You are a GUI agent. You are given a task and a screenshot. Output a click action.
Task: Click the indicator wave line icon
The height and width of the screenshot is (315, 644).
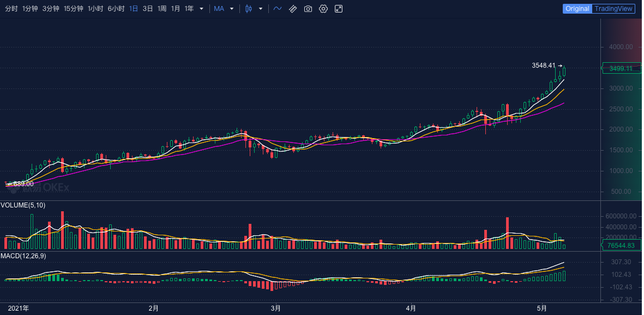pyautogui.click(x=278, y=9)
